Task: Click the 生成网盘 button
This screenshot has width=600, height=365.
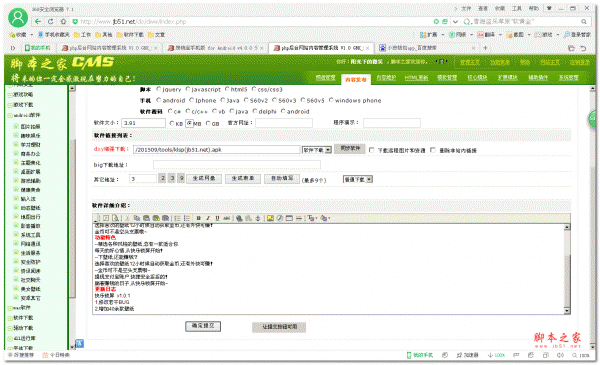Action: tap(204, 179)
